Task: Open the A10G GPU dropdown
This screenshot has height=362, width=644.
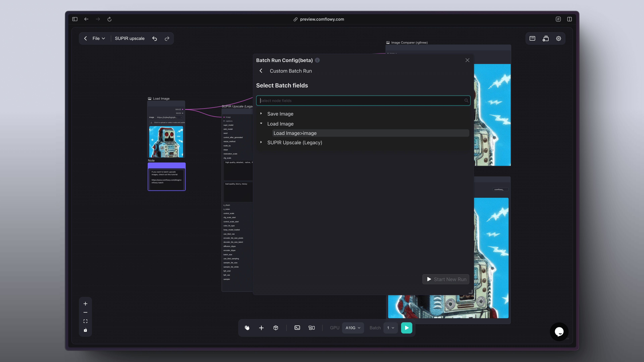Action: tap(353, 328)
